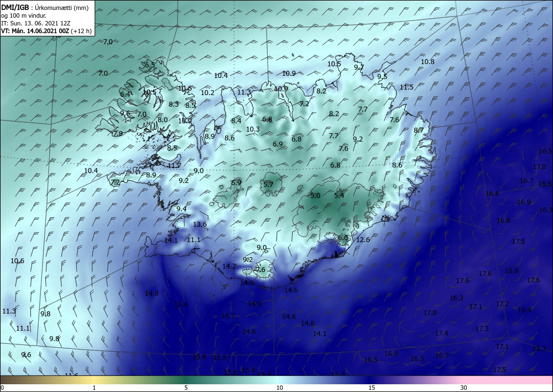The height and width of the screenshot is (392, 553).
Task: Click the 13.6 value label
Action: coord(200,224)
